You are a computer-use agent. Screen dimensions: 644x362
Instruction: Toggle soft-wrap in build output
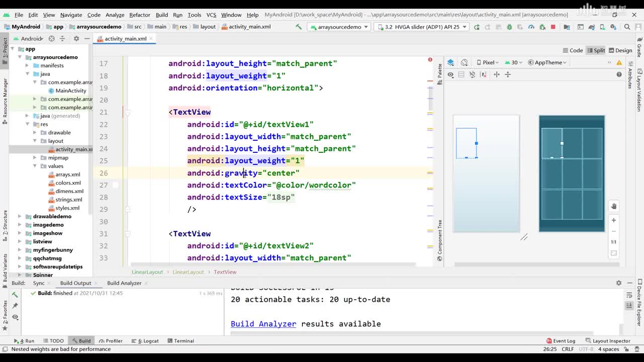[629, 296]
